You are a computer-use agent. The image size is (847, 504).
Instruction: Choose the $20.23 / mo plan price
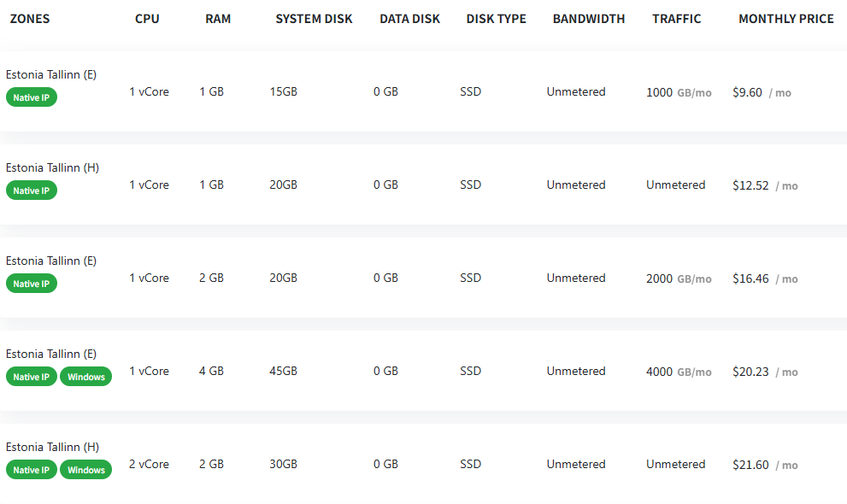click(765, 372)
